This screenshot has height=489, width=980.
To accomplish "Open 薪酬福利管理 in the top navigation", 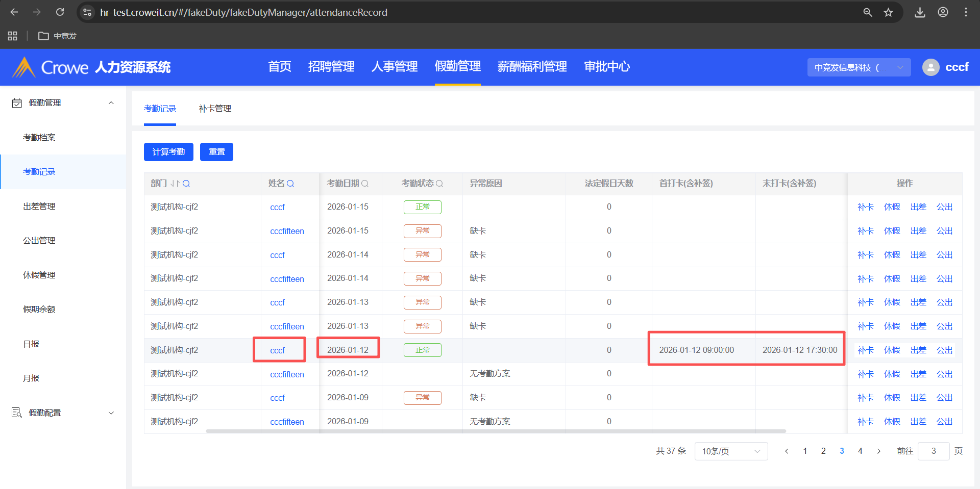I will click(x=532, y=67).
